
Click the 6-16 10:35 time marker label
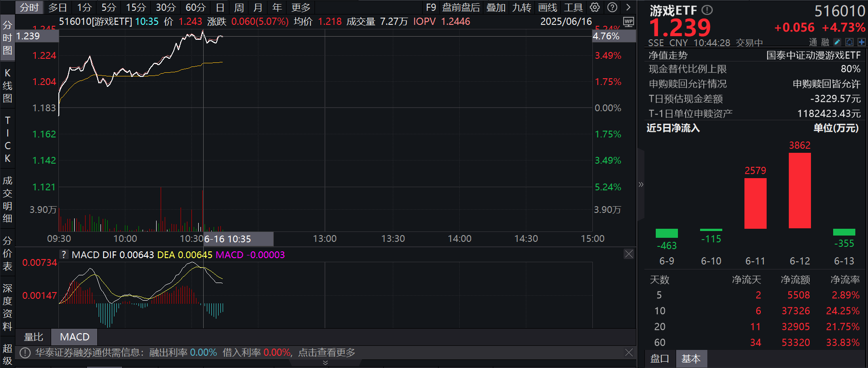coord(238,239)
